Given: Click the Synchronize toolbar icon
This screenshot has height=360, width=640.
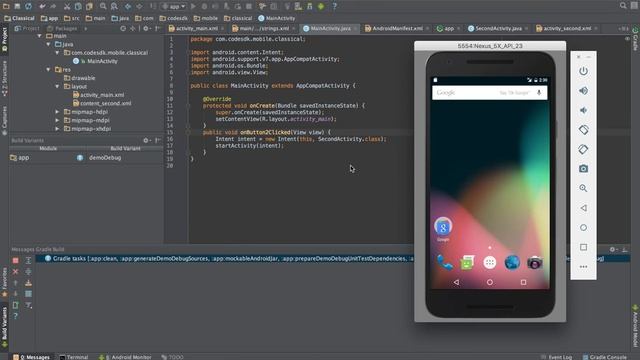Looking at the screenshot, I should [28, 6].
